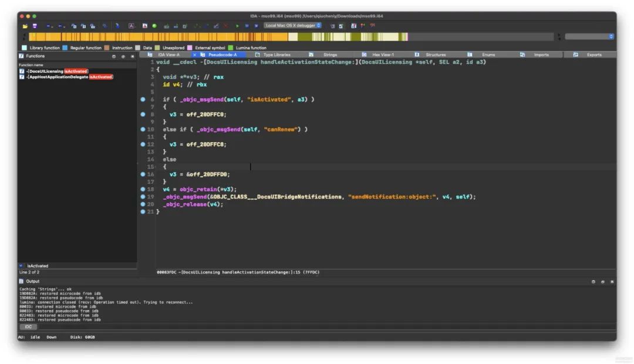Start process with green play icon
The width and height of the screenshot is (634, 364).
pos(237,26)
